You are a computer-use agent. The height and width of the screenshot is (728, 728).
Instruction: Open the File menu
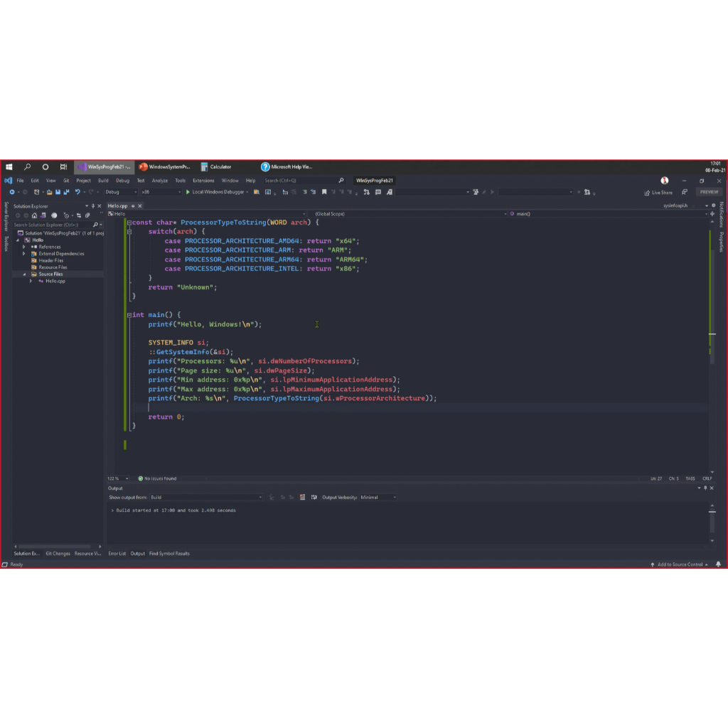pos(20,180)
